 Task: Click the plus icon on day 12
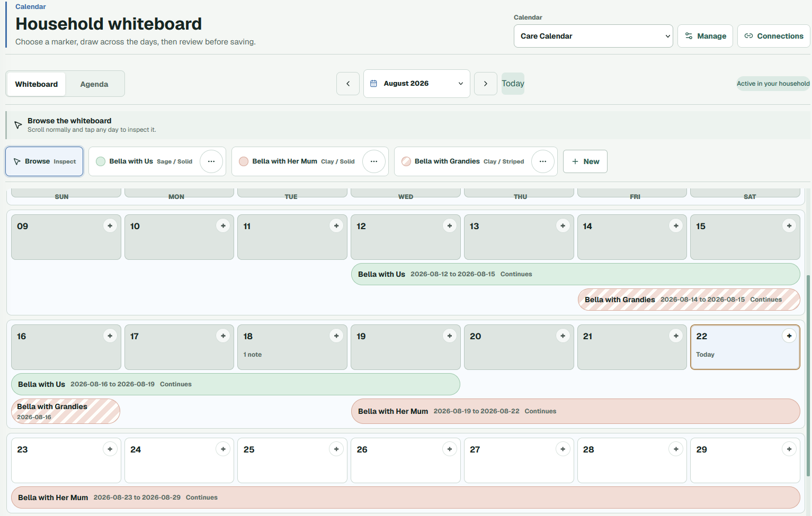450,226
